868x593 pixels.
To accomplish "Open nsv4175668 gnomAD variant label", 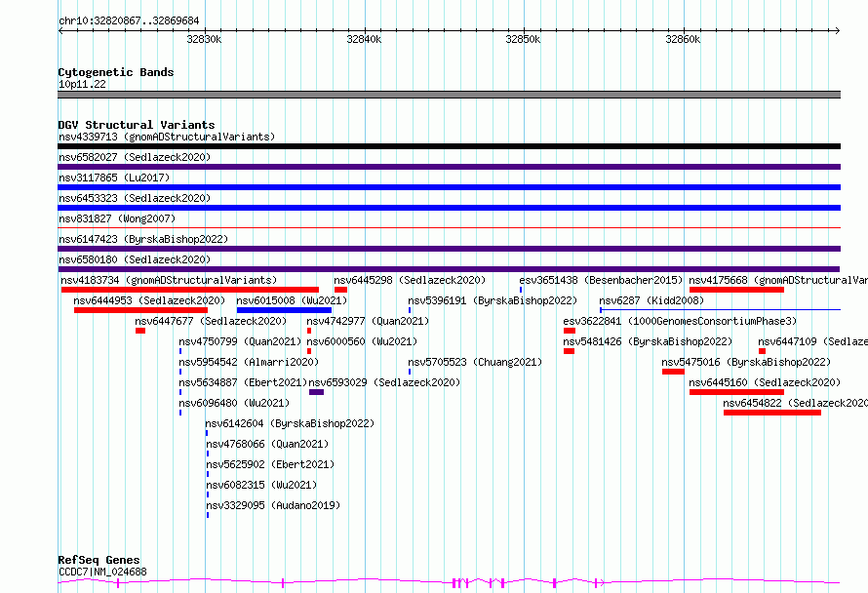I will 778,280.
